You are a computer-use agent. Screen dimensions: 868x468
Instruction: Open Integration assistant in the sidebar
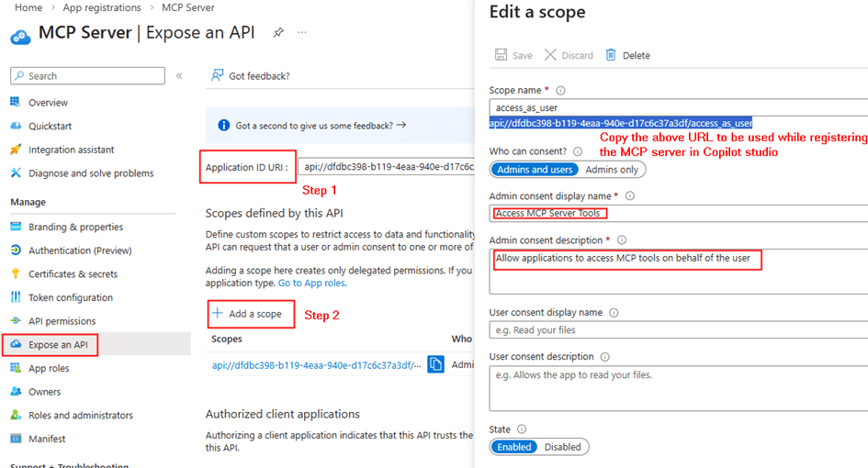[71, 150]
